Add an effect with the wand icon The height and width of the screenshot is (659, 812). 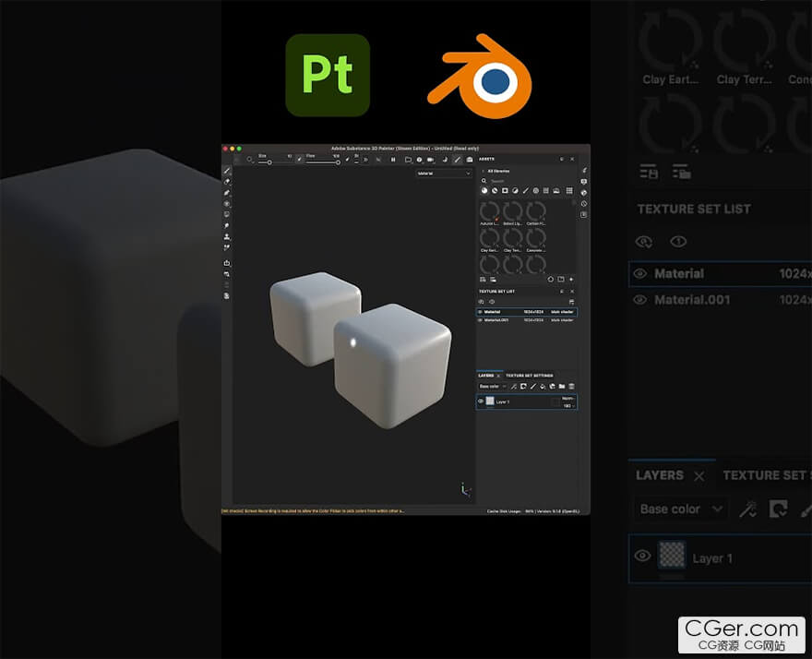[514, 387]
